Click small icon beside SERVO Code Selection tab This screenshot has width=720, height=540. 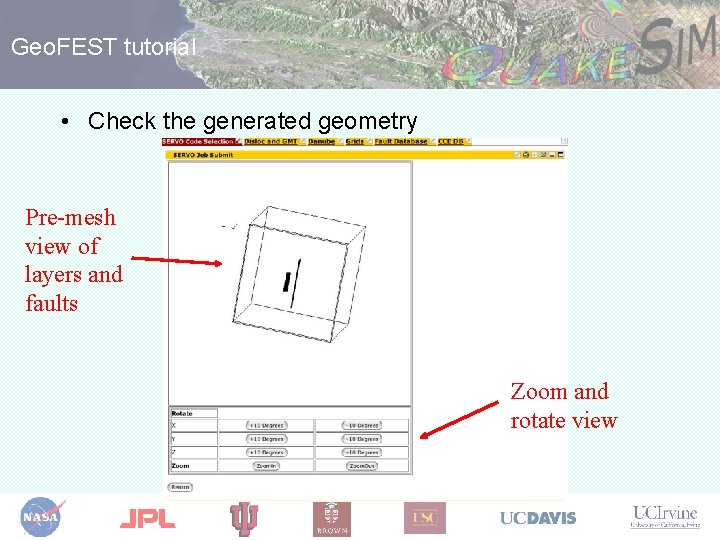pos(238,141)
